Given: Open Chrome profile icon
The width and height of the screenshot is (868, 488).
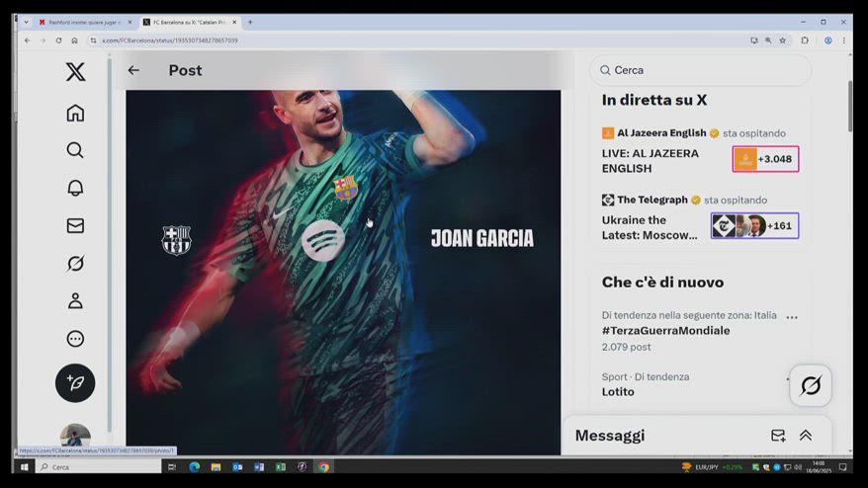Looking at the screenshot, I should (x=828, y=41).
